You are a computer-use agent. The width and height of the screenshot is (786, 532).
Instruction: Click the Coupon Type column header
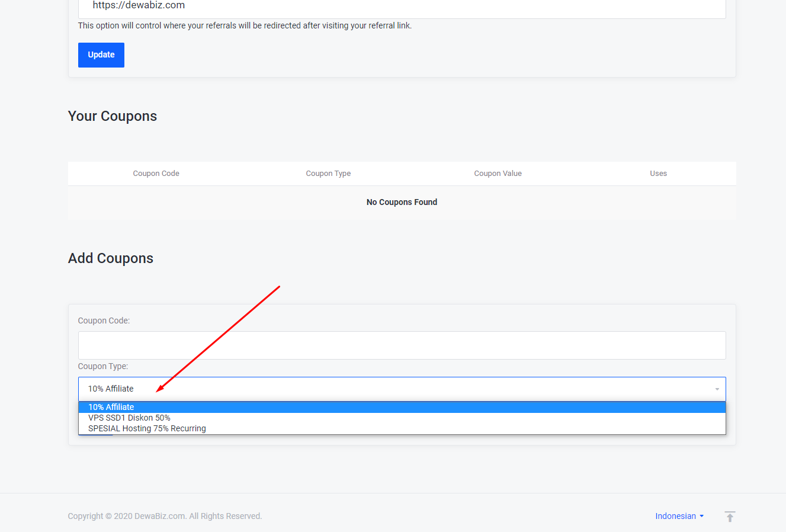point(328,174)
